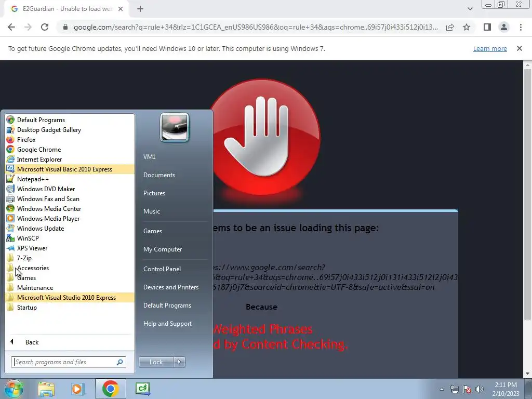Click the Search programs and files box
Viewport: 532px width, 399px height.
click(x=68, y=362)
